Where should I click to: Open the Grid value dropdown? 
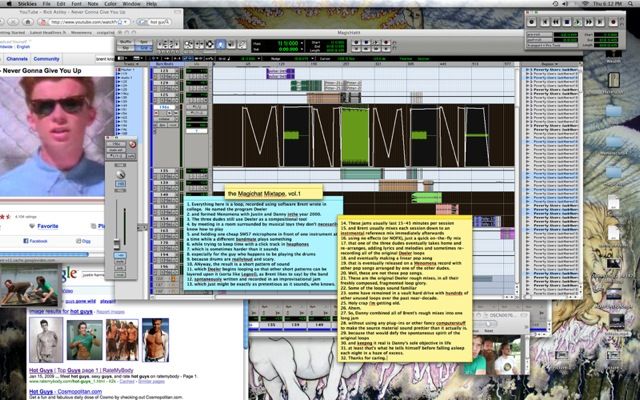tap(261, 59)
